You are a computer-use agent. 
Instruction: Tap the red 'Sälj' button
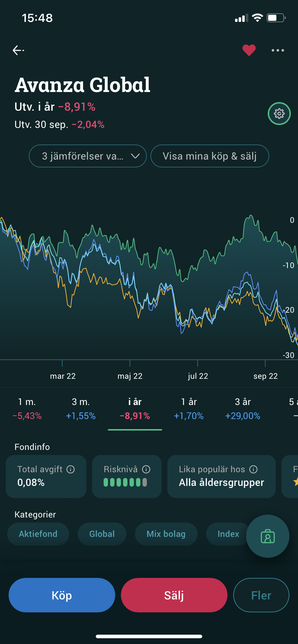[174, 595]
